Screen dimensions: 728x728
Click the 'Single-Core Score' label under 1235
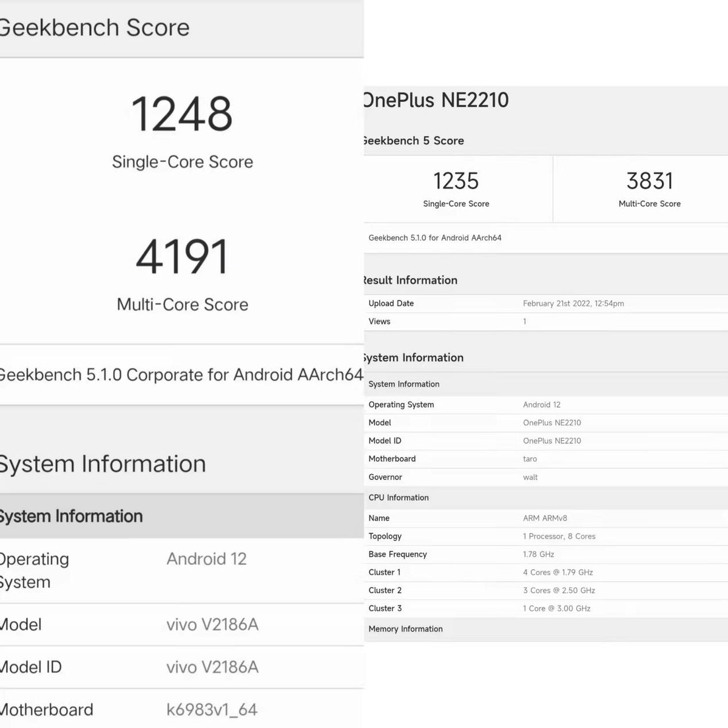point(456,204)
